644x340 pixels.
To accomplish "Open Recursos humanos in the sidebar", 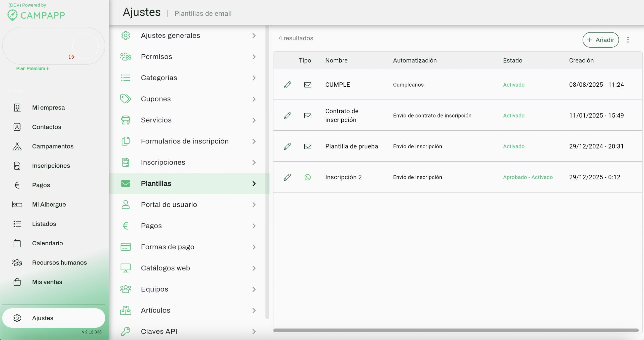I will [59, 263].
